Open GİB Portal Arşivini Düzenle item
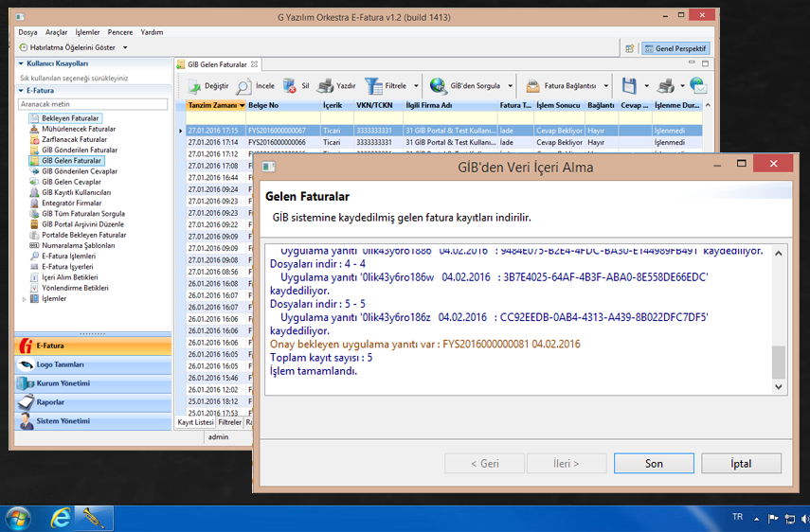Viewport: 810px width, 532px height. point(82,224)
